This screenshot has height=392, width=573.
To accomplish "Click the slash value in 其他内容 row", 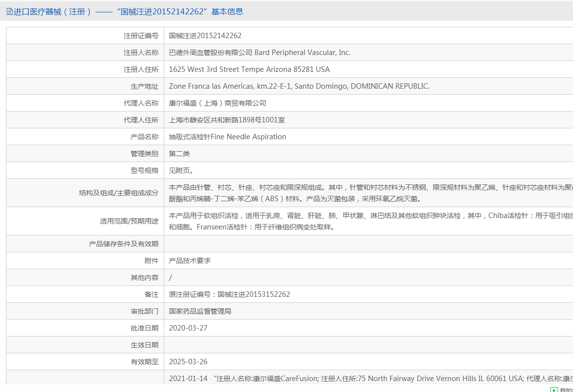I will (170, 278).
